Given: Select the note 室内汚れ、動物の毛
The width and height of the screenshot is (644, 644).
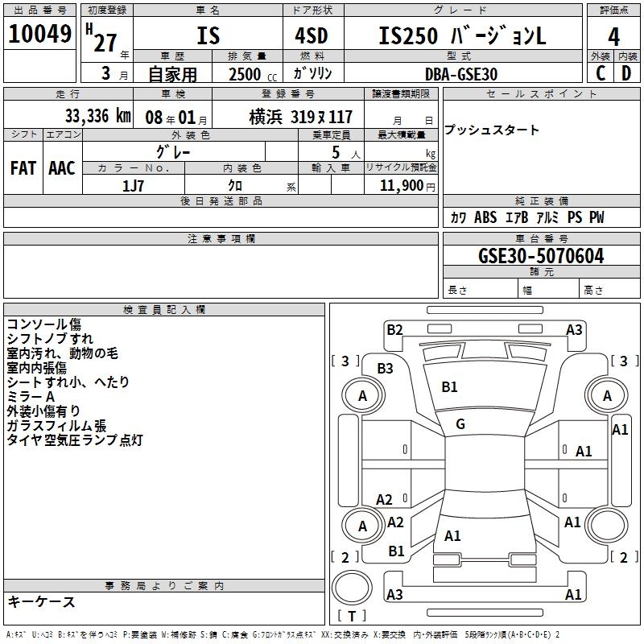Looking at the screenshot, I should pos(63,353).
